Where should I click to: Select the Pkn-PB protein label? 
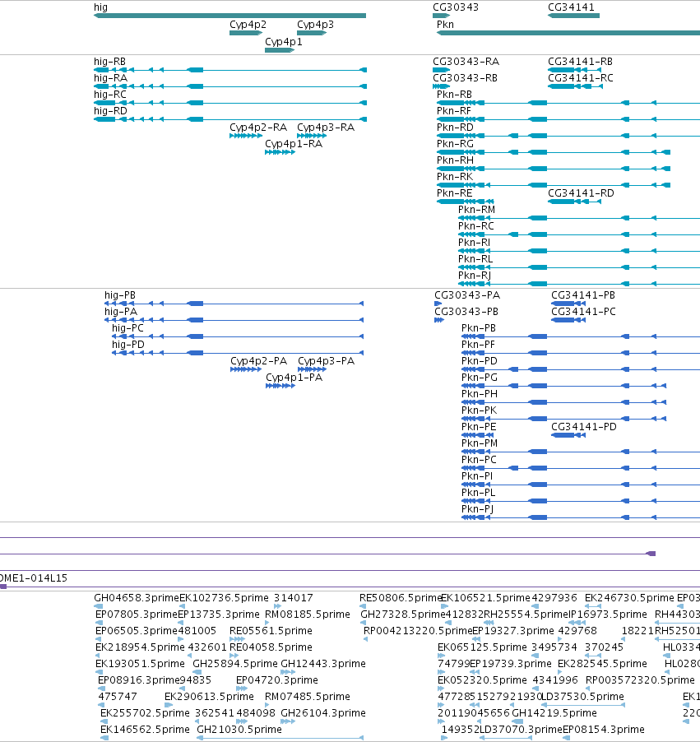(x=479, y=328)
